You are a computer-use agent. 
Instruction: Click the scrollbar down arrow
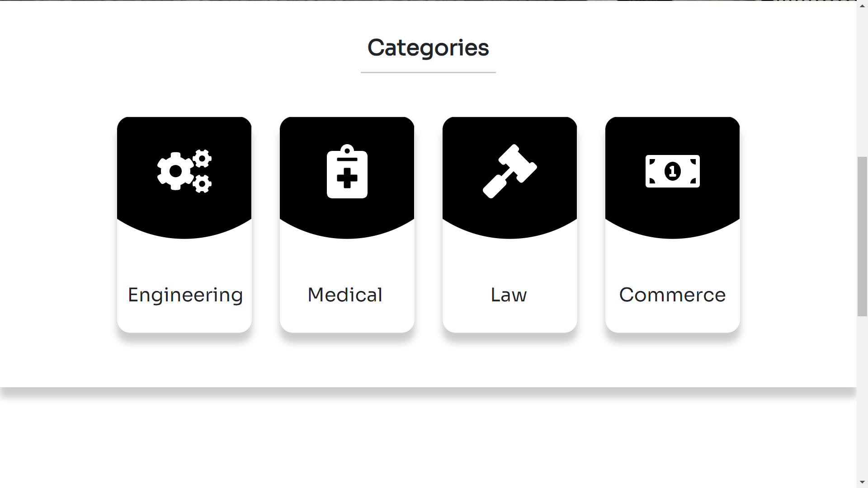tap(862, 483)
